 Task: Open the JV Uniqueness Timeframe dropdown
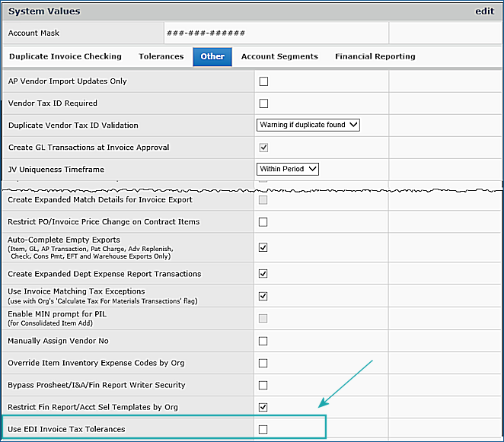point(288,169)
